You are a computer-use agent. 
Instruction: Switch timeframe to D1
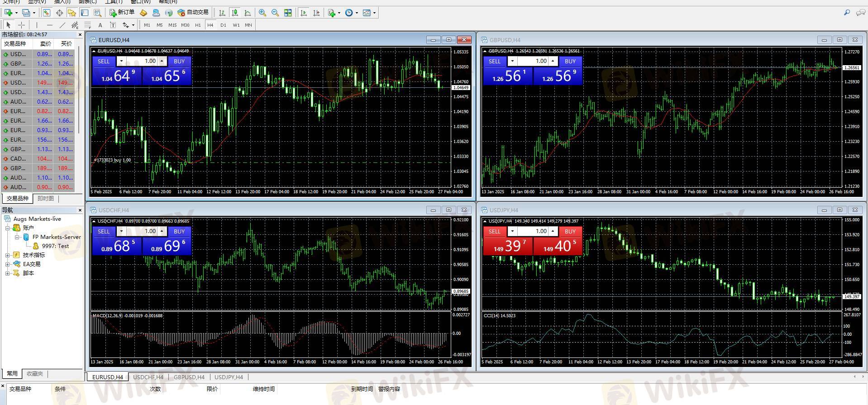click(x=223, y=25)
